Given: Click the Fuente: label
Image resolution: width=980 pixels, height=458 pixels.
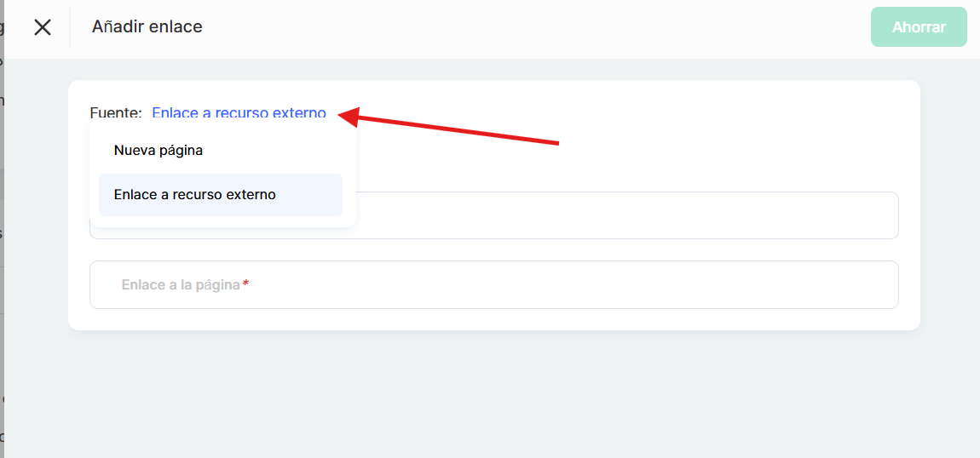Looking at the screenshot, I should (x=115, y=113).
